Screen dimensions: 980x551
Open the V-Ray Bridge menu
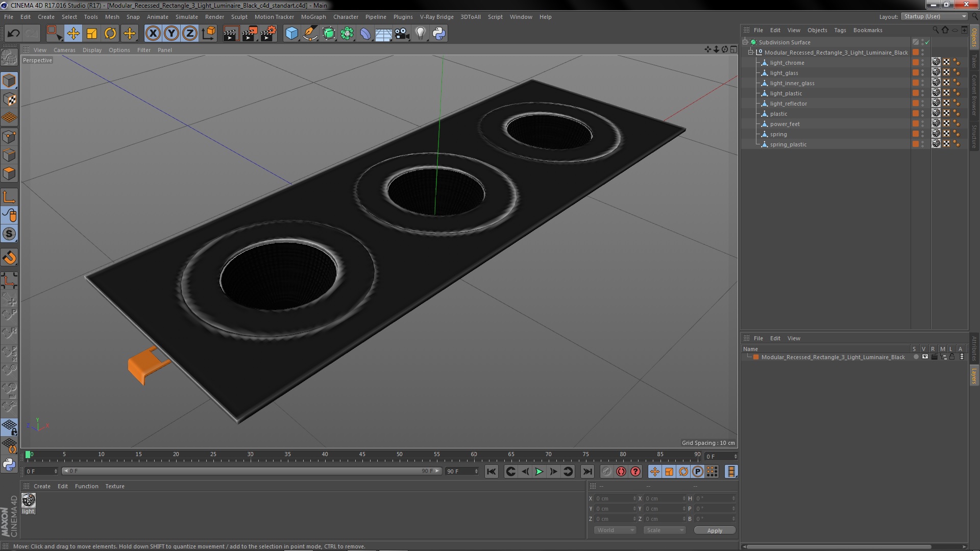(x=436, y=17)
